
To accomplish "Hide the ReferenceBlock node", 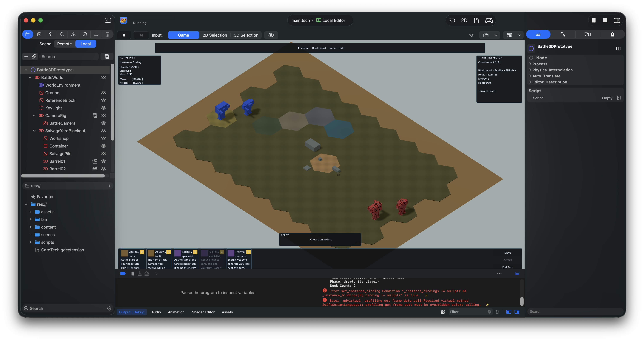I will pyautogui.click(x=103, y=100).
